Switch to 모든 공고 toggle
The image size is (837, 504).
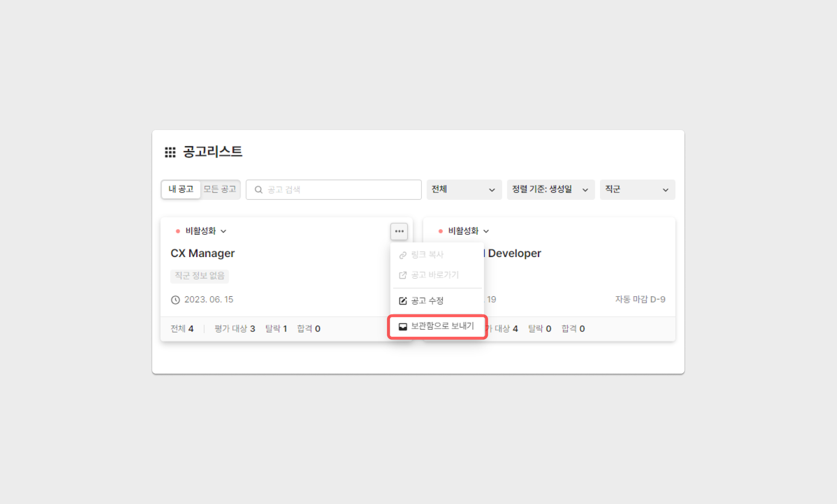220,189
